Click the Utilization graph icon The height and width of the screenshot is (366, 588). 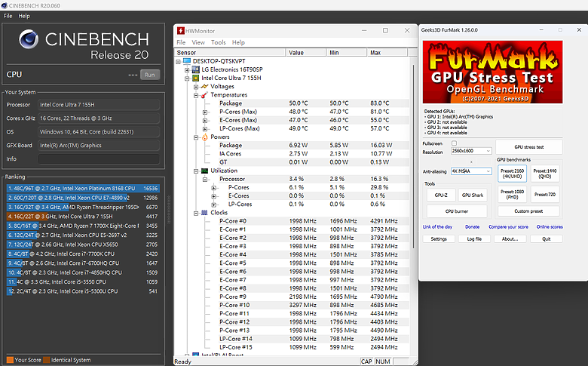(204, 171)
